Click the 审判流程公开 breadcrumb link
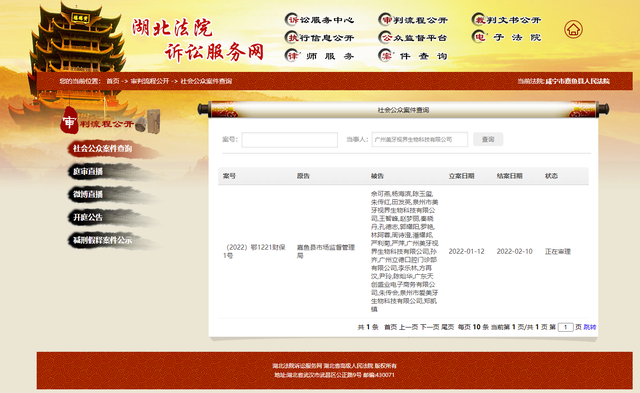This screenshot has height=393, width=640. (149, 81)
